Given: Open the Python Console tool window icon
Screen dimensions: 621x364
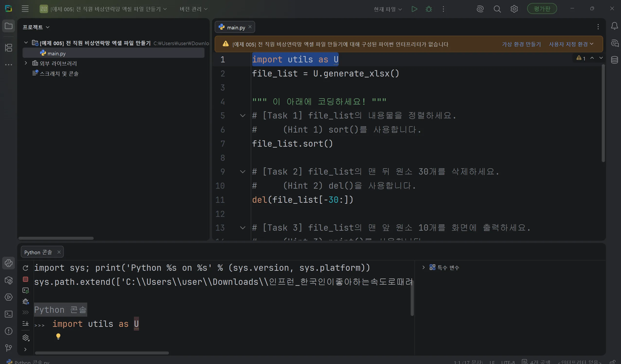Looking at the screenshot, I should click(x=9, y=263).
